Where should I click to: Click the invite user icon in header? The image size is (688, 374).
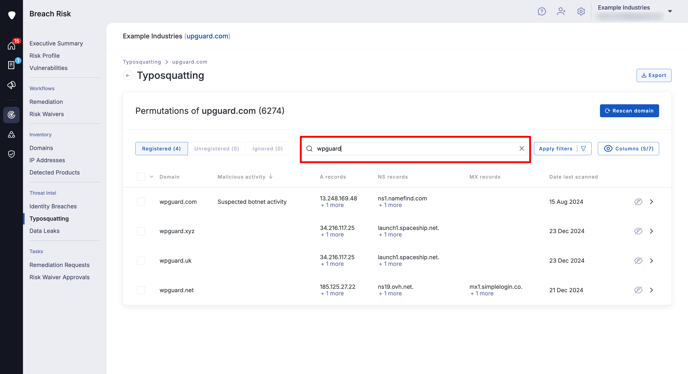point(561,11)
